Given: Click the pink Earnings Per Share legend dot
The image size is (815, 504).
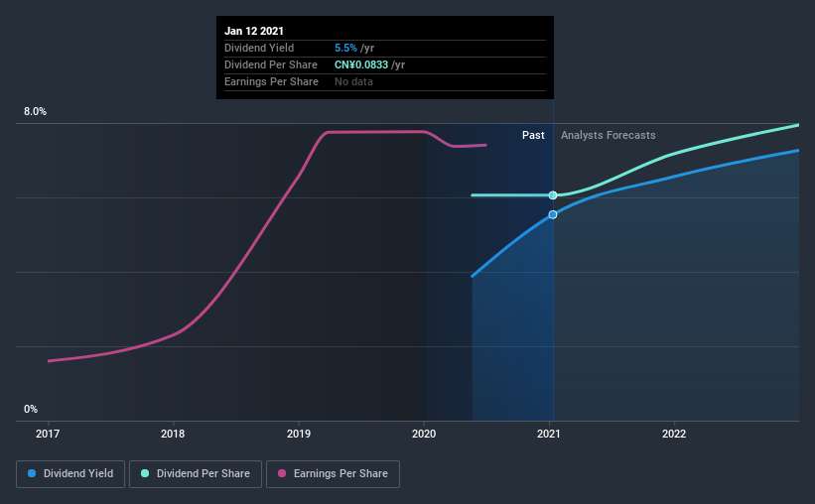Looking at the screenshot, I should (x=282, y=473).
